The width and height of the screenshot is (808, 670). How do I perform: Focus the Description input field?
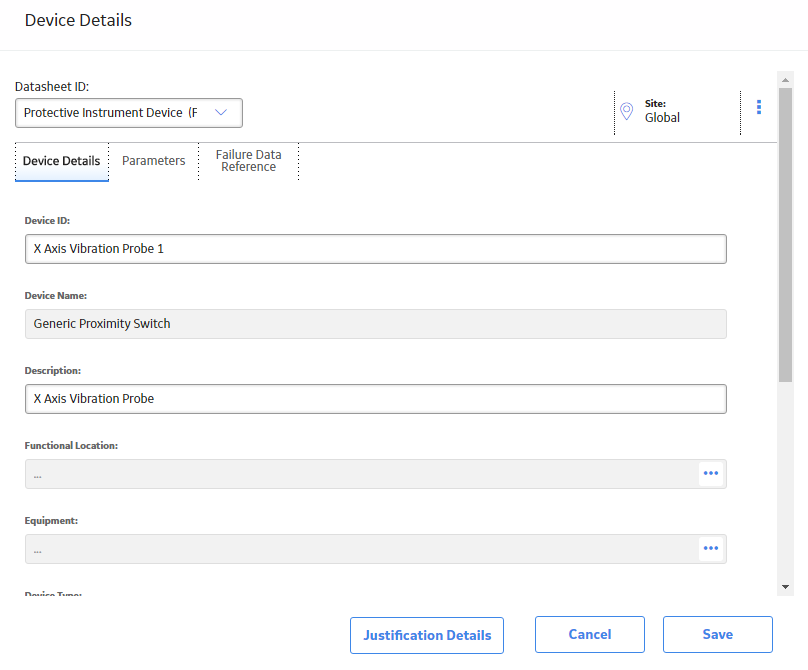coord(376,399)
